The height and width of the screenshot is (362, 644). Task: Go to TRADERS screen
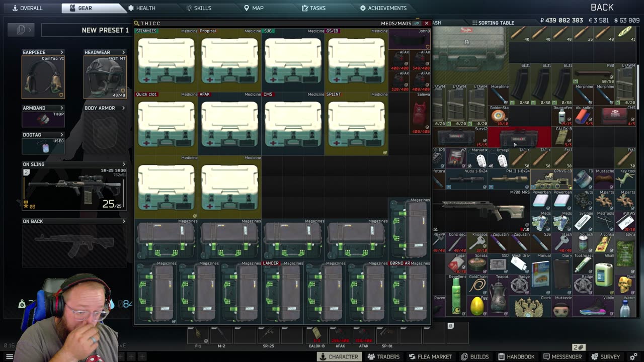point(383,356)
